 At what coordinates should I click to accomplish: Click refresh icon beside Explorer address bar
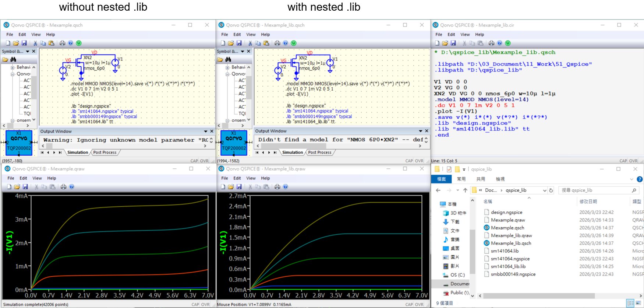[551, 190]
